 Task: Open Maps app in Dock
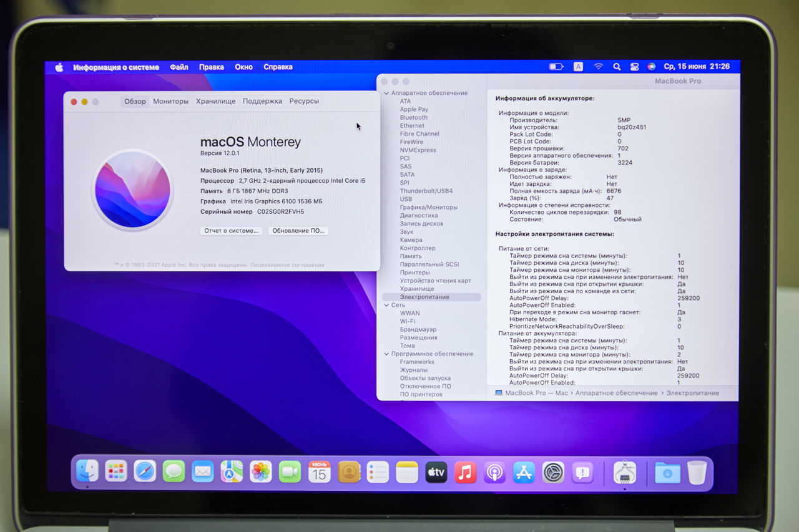232,471
